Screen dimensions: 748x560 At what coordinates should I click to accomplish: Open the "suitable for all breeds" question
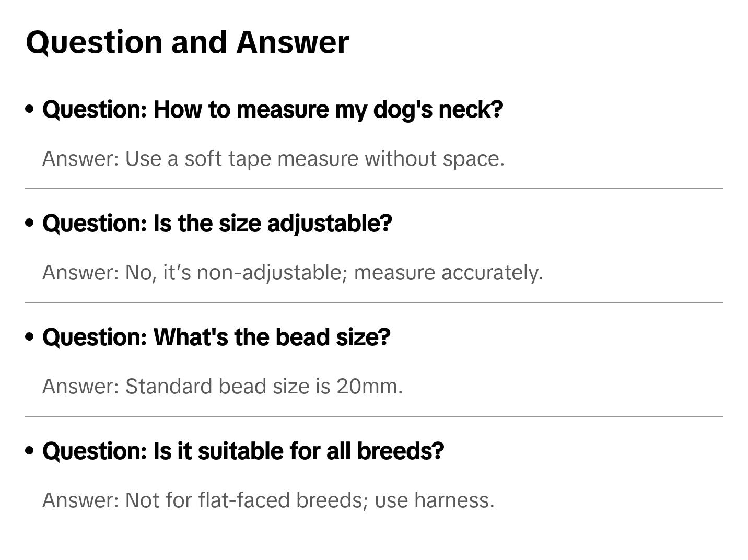(243, 451)
